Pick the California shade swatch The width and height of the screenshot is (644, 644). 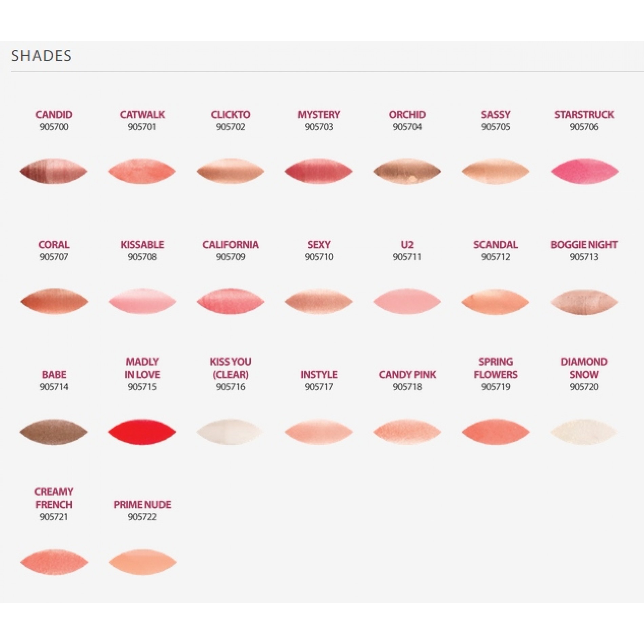(x=230, y=301)
